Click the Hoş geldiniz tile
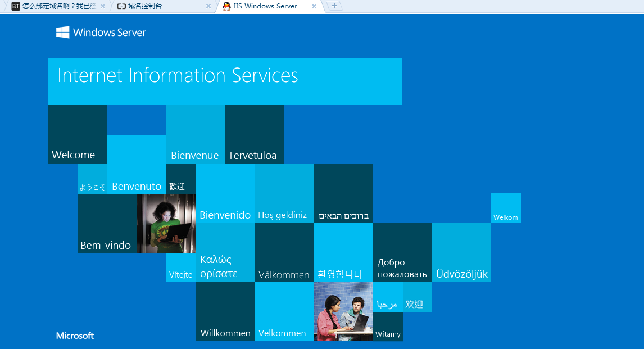This screenshot has width=644, height=349. pyautogui.click(x=284, y=194)
